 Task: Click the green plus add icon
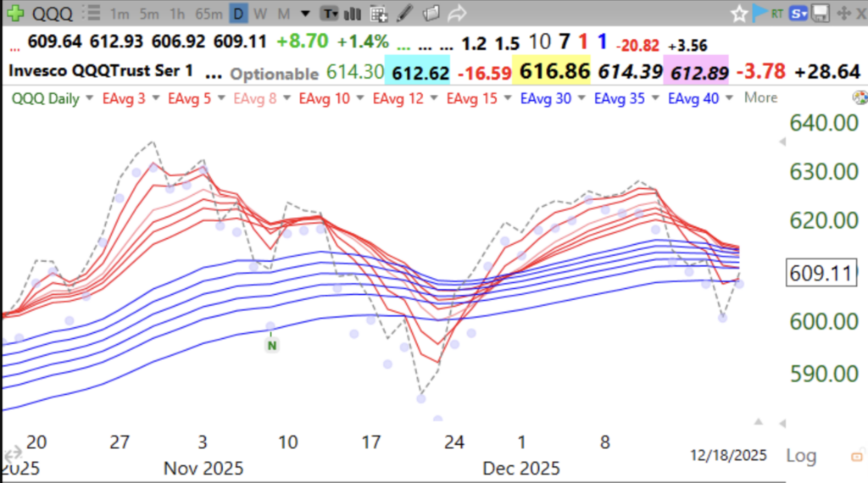click(x=14, y=14)
